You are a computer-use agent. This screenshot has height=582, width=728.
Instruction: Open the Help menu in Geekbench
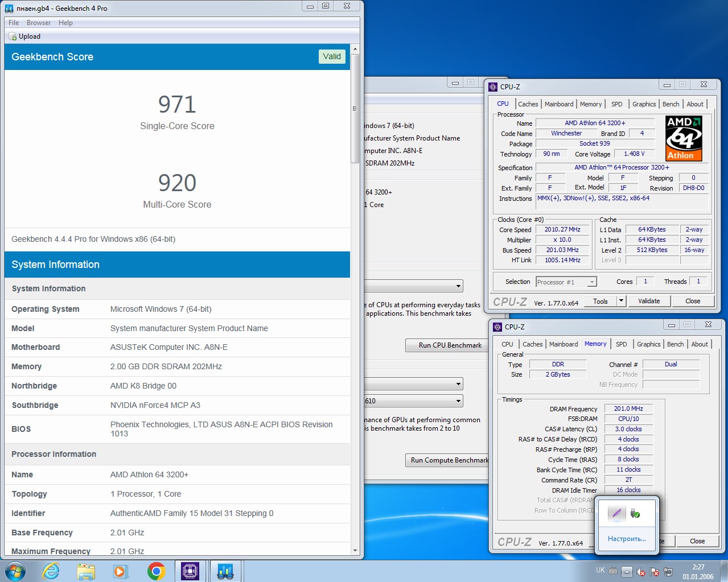(x=65, y=23)
